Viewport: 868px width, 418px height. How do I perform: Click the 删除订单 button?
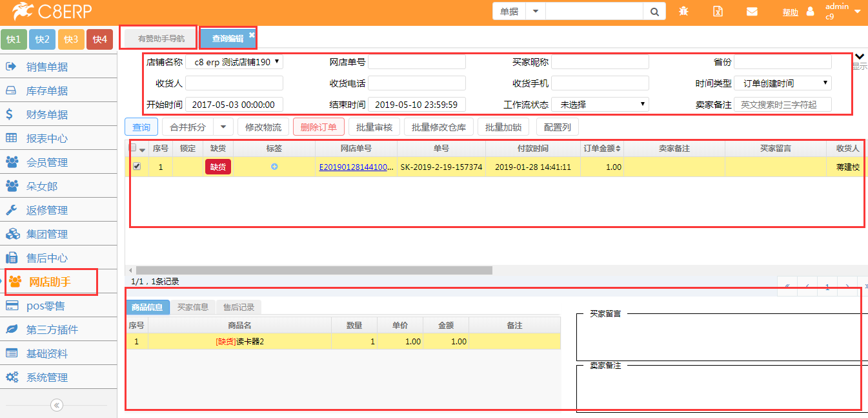[x=318, y=127]
